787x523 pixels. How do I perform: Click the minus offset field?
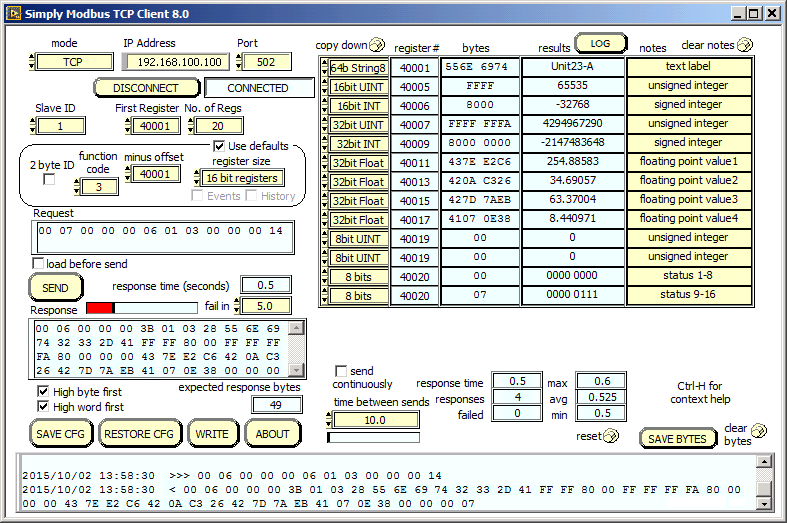click(x=155, y=174)
